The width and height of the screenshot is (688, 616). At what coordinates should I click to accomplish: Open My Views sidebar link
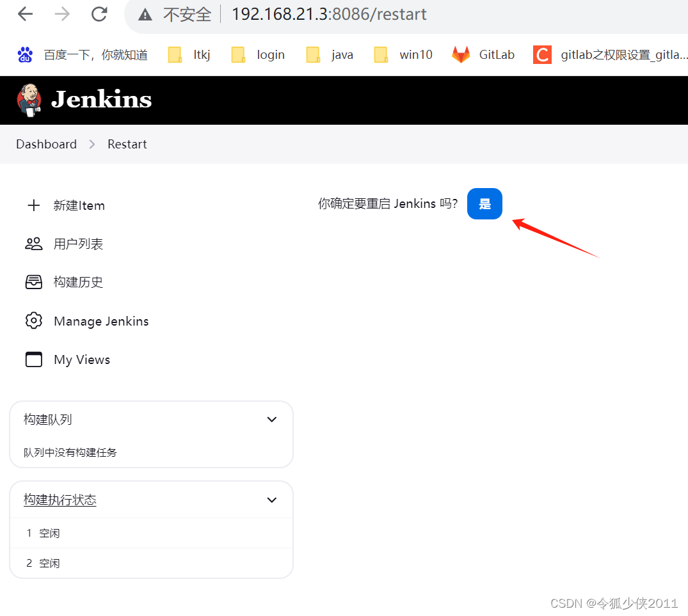click(x=82, y=359)
